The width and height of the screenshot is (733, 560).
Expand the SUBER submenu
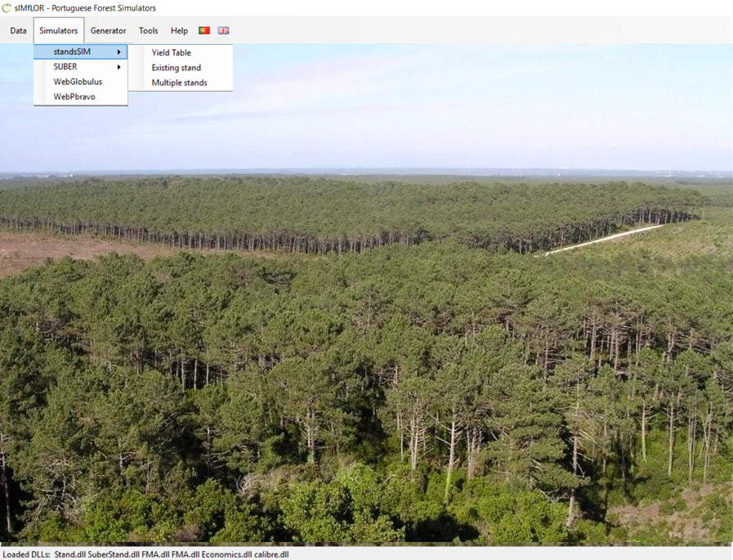80,67
